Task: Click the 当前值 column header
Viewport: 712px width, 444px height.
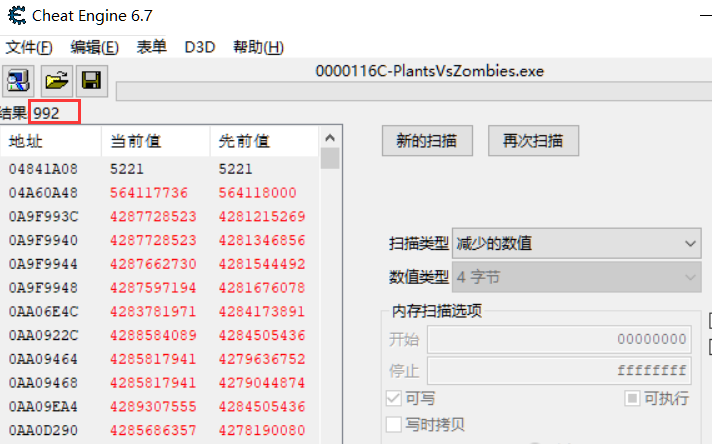Action: point(156,141)
